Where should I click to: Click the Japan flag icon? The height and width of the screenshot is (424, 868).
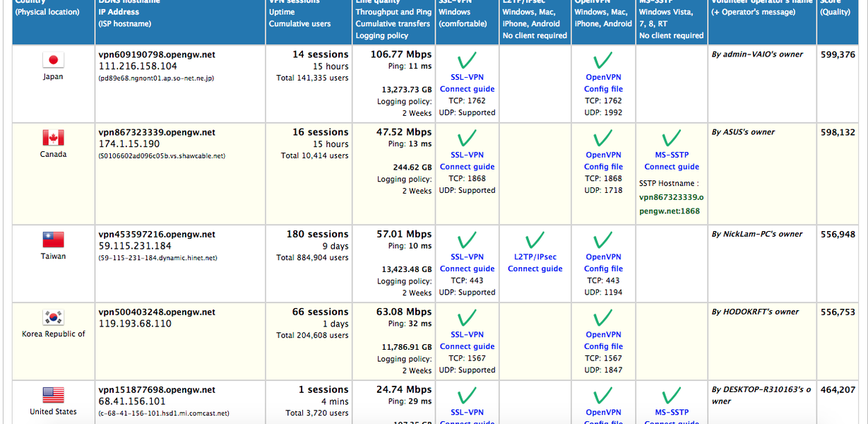(53, 60)
